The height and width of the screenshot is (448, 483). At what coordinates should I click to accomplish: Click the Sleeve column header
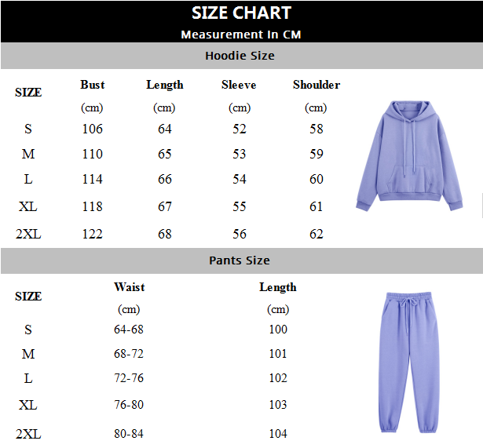click(239, 85)
